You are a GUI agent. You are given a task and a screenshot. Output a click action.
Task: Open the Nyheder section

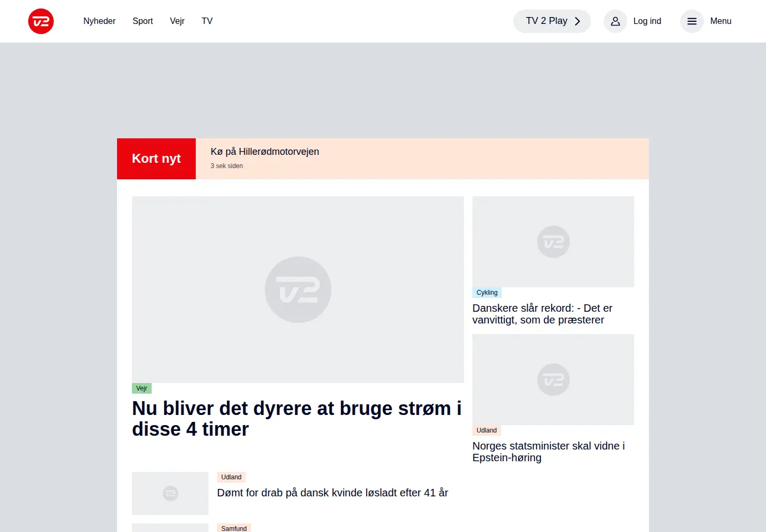tap(99, 21)
